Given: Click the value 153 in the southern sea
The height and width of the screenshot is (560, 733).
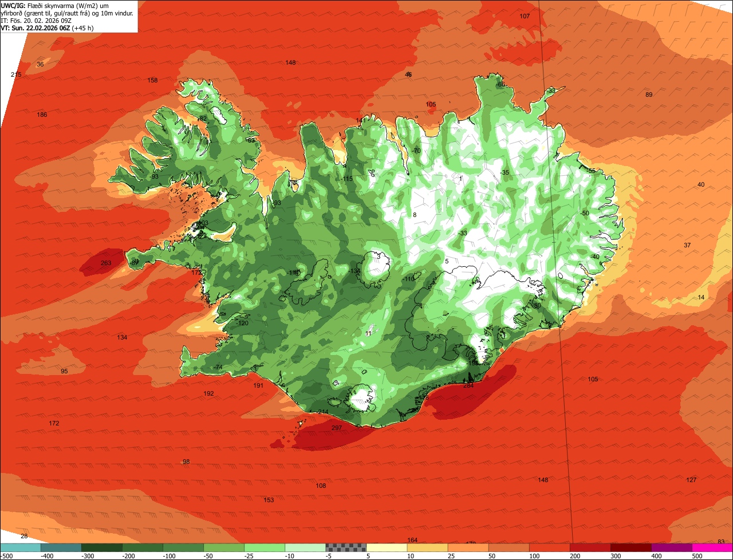Looking at the screenshot, I should [x=269, y=500].
